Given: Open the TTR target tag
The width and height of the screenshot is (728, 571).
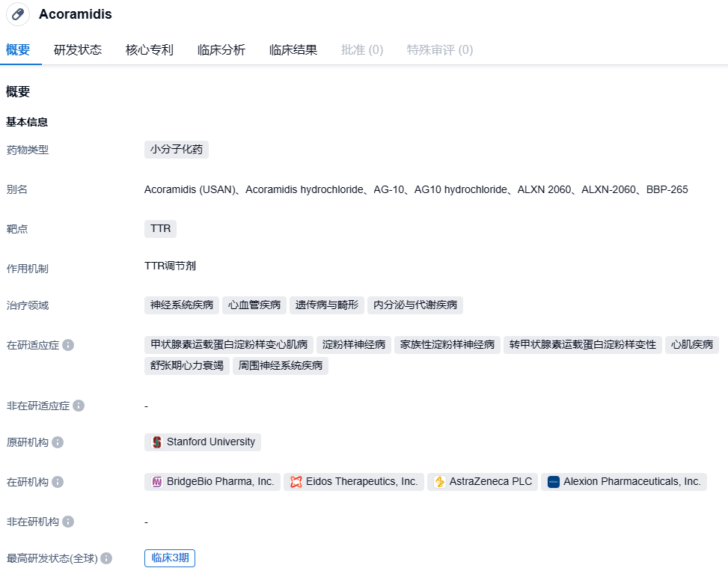Looking at the screenshot, I should (160, 229).
